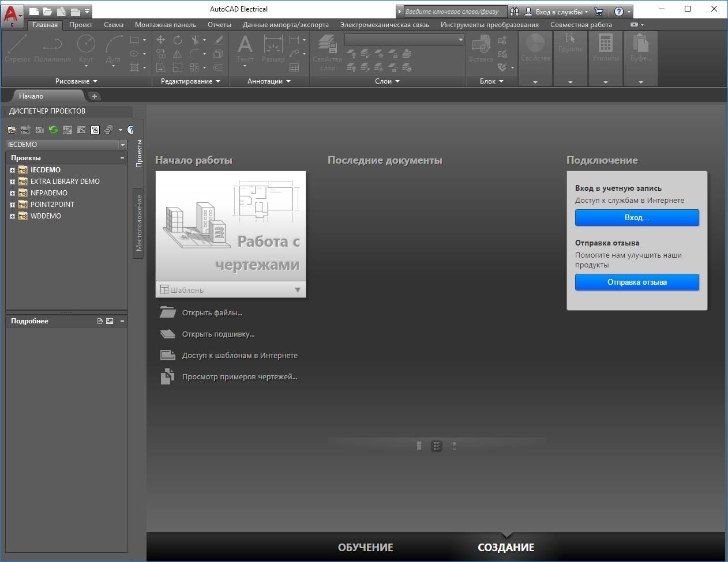This screenshot has height=562, width=728.
Task: Expand the Редактирование panel dropdown
Action: [190, 81]
